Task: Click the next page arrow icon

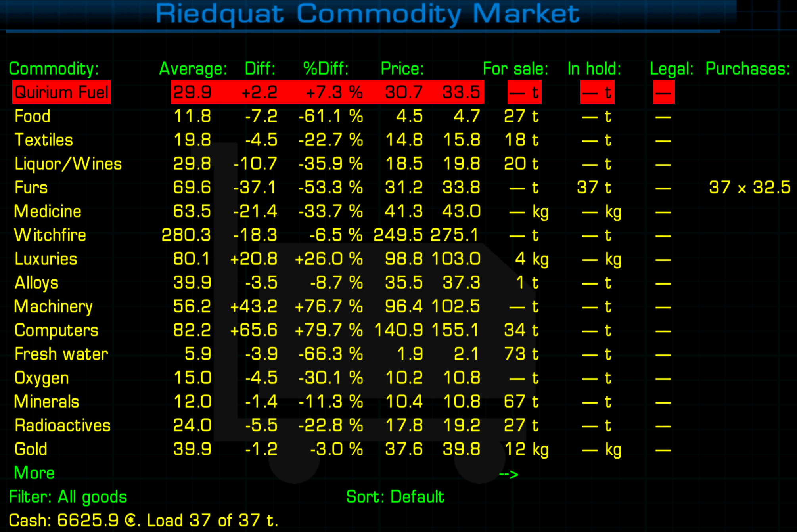Action: [x=508, y=474]
